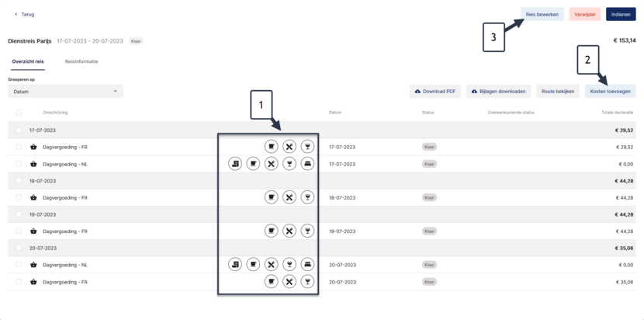Click bed icon on 17-07-2023 Dagvergoeding NL row

click(307, 164)
